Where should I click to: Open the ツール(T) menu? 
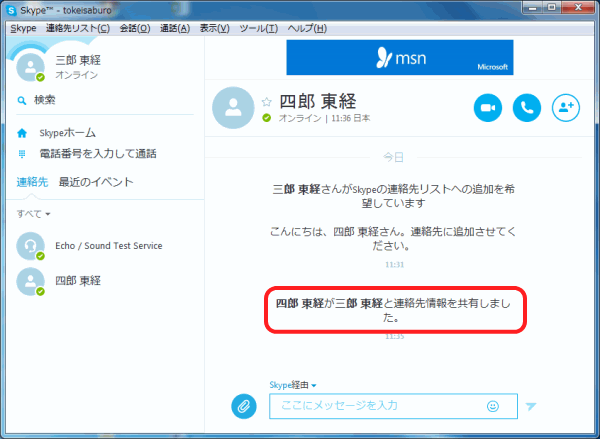click(x=259, y=28)
